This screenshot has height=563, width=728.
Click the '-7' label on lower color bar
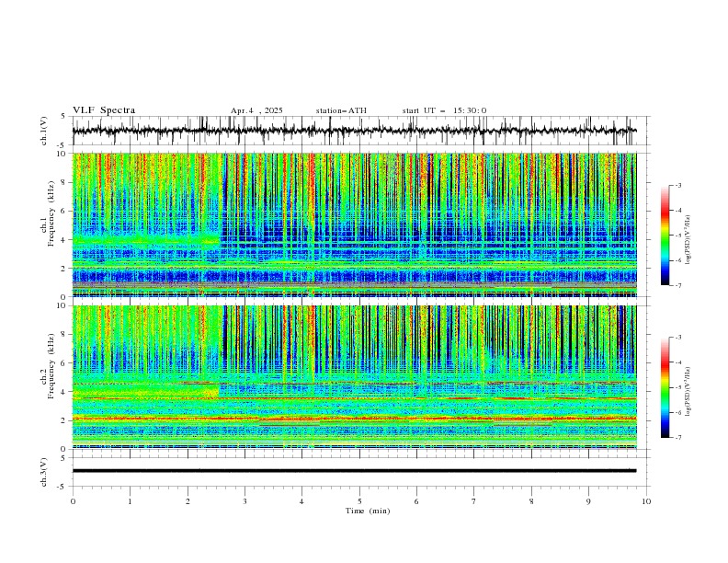point(678,438)
